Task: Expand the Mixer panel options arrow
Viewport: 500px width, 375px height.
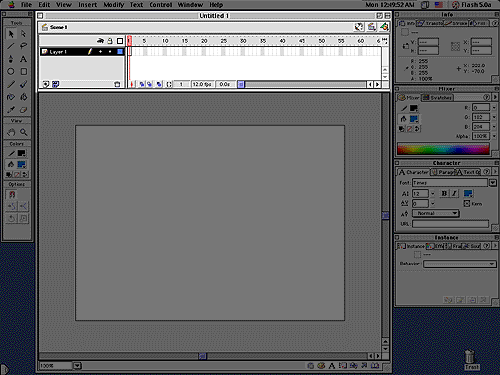Action: tap(495, 97)
